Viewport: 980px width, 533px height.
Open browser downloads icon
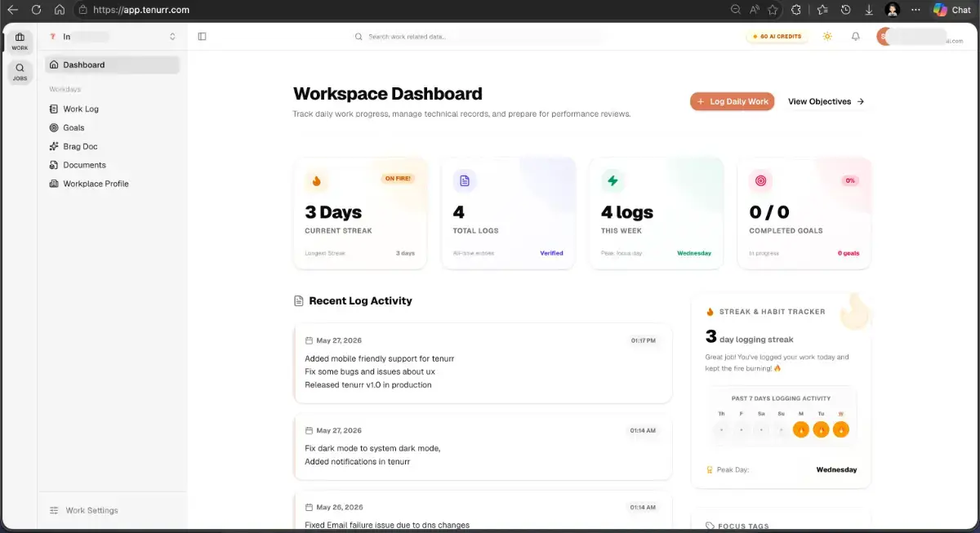point(869,10)
